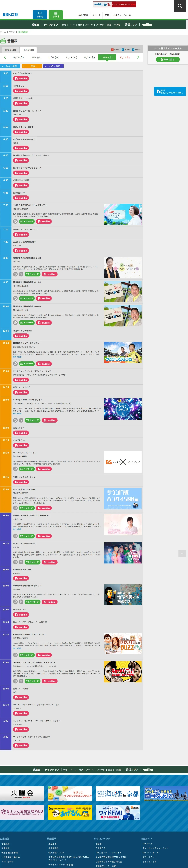Open ニュース menu item
The width and height of the screenshot is (188, 868).
point(96,15)
